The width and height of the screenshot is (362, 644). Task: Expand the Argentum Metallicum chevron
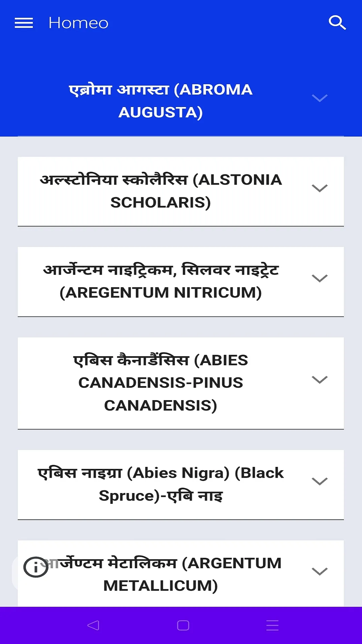[x=319, y=571]
